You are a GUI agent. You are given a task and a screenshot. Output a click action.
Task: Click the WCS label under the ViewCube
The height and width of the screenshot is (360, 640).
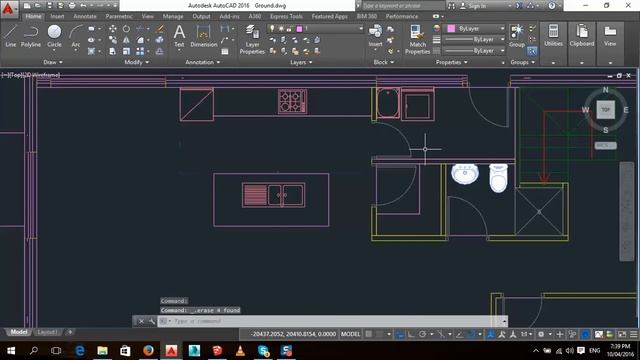pyautogui.click(x=605, y=145)
